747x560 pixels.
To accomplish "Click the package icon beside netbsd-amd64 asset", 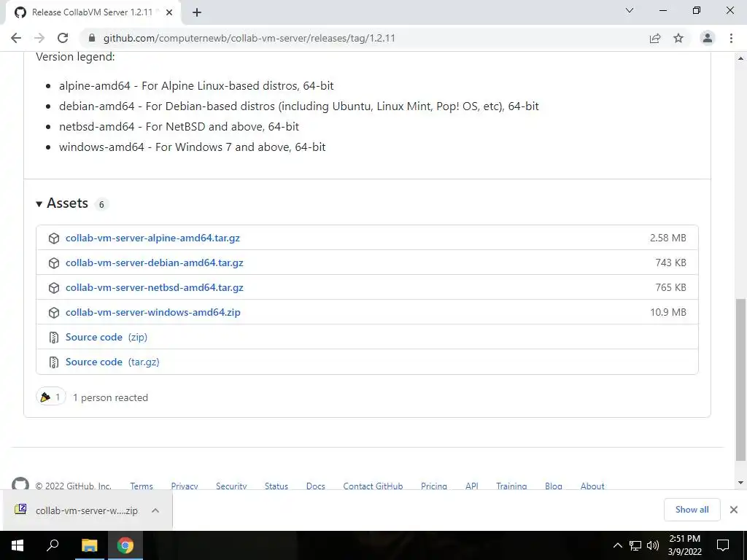I will (54, 287).
